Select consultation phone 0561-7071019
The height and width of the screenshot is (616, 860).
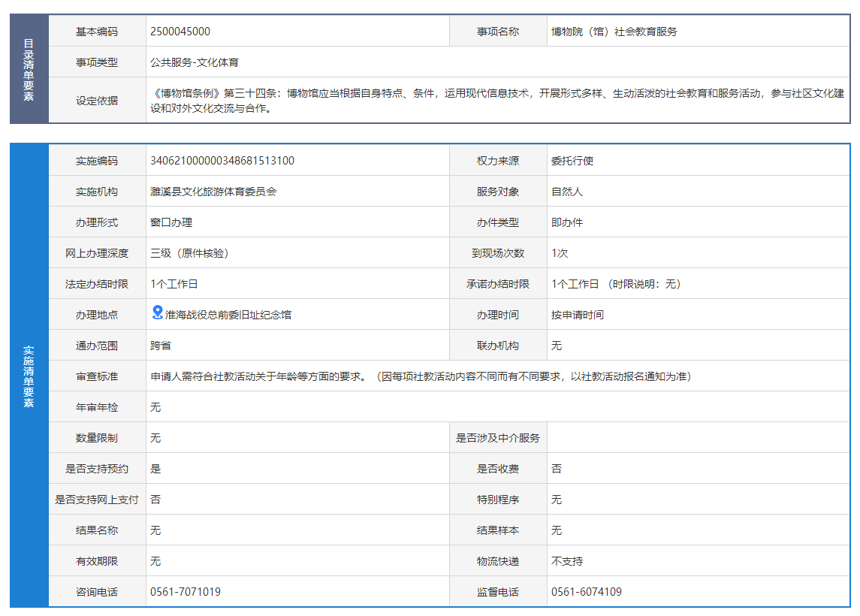186,592
